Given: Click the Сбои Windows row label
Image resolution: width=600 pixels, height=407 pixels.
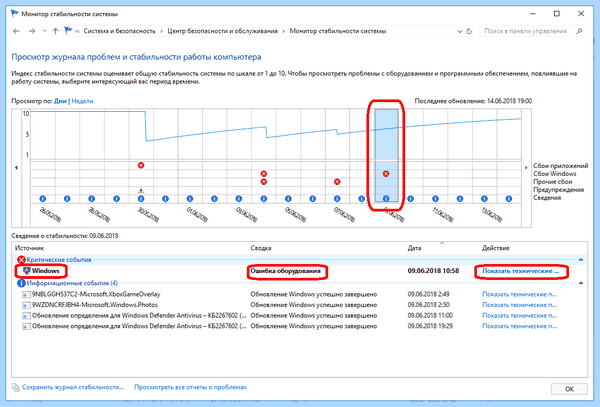Looking at the screenshot, I should [554, 174].
